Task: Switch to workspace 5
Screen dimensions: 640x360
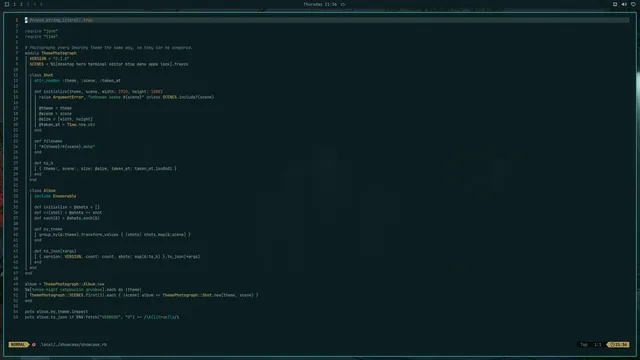Action: click(41, 4)
